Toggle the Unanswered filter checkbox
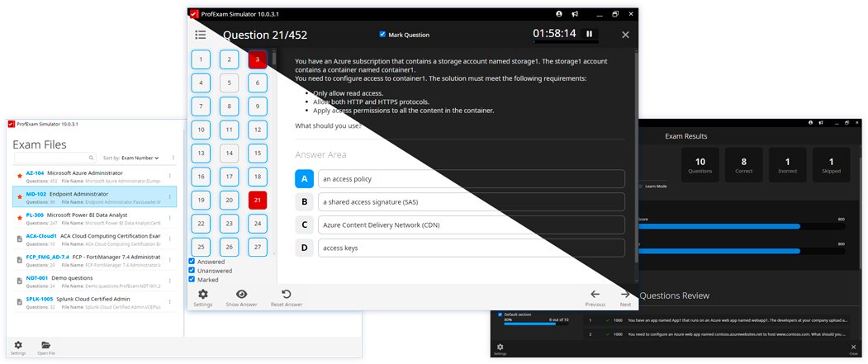Image resolution: width=868 pixels, height=364 pixels. tap(192, 271)
